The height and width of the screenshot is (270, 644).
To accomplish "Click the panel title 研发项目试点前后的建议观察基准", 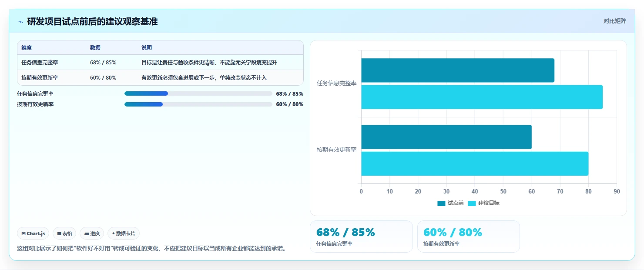I will [x=92, y=22].
